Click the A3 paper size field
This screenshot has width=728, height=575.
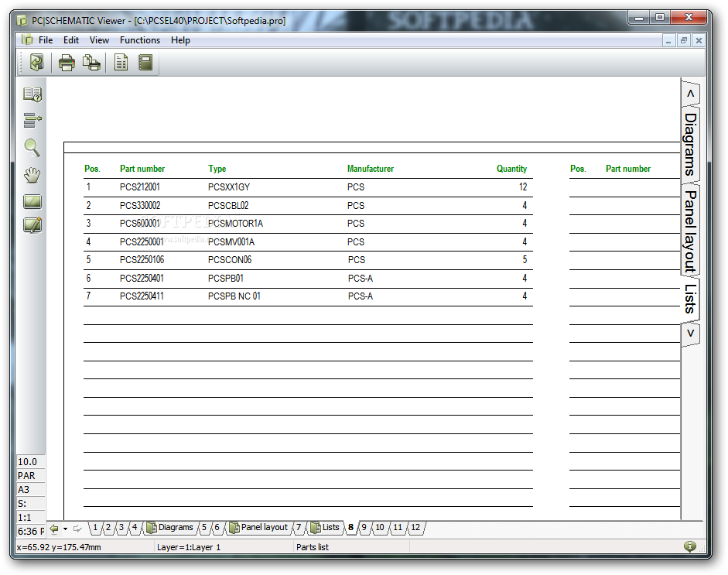tap(31, 490)
